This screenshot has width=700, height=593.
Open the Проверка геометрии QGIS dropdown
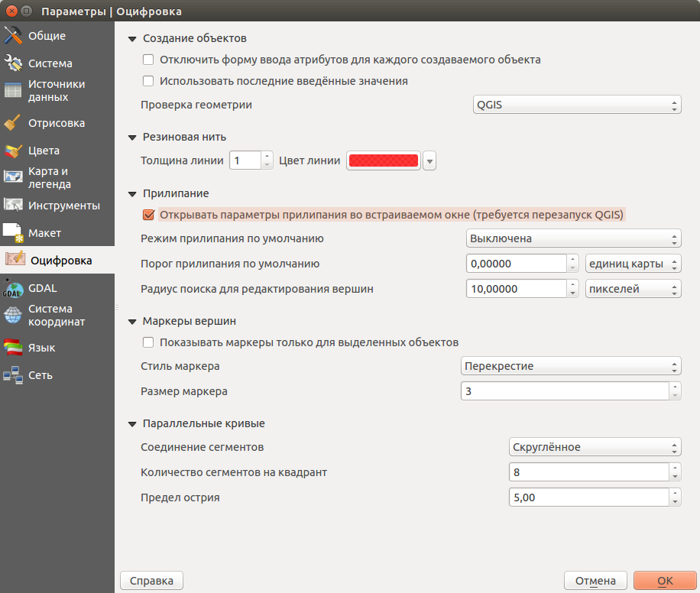pos(575,105)
